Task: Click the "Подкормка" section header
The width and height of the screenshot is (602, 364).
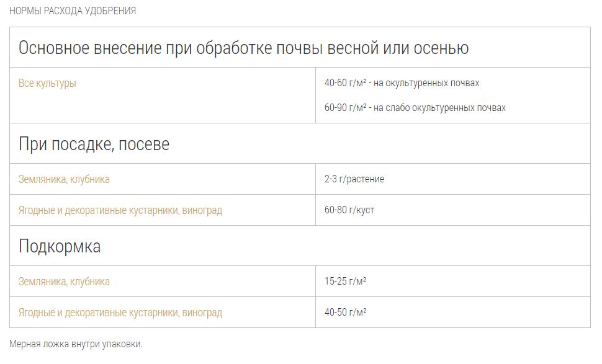Action: pos(60,246)
